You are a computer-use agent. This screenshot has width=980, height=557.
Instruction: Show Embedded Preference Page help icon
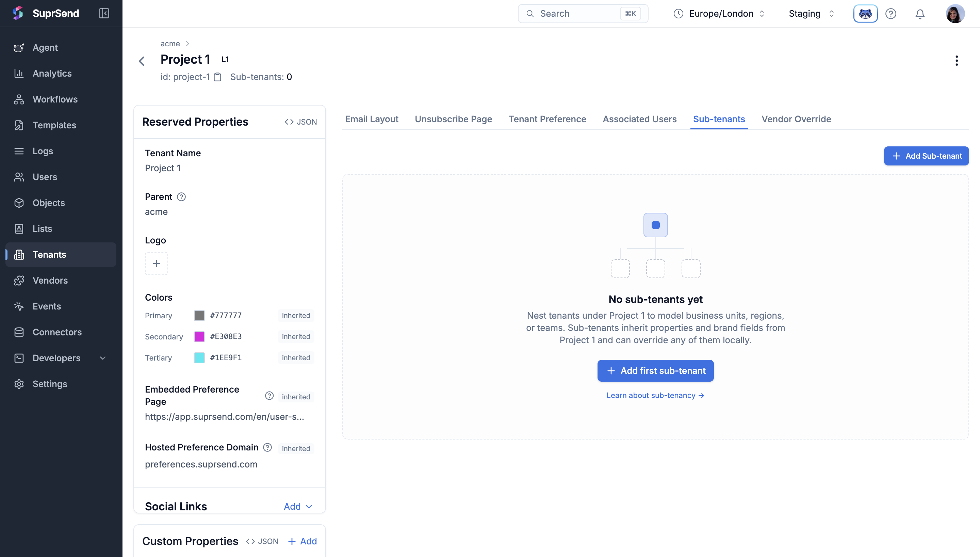pyautogui.click(x=269, y=396)
